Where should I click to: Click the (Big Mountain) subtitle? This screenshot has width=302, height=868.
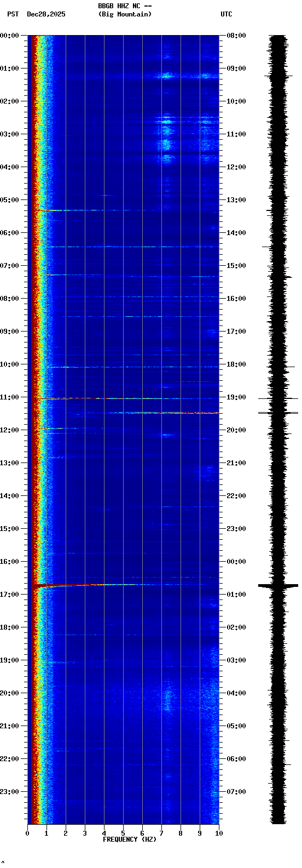(125, 14)
